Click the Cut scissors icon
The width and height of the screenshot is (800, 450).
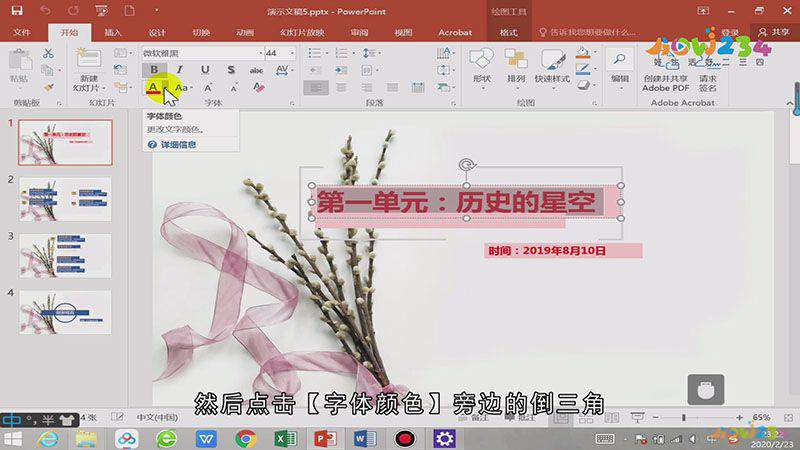(x=48, y=53)
